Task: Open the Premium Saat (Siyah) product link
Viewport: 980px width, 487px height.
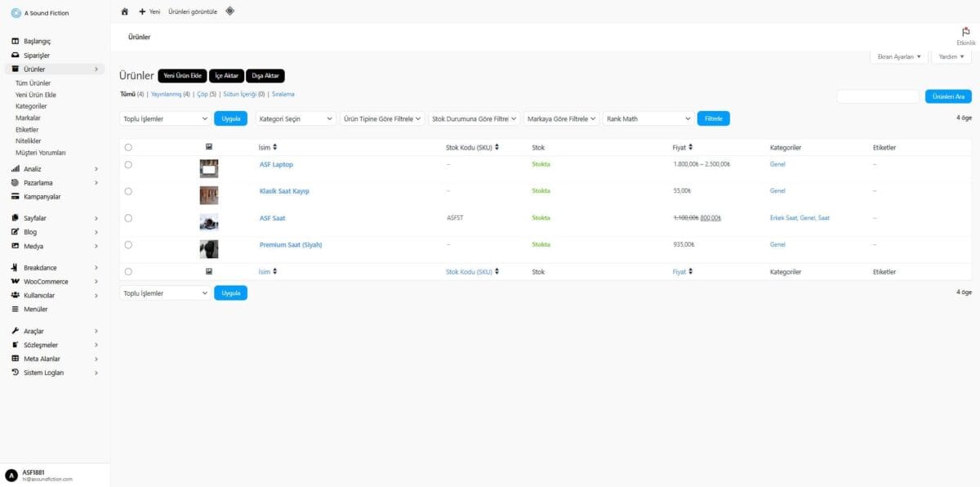Action: click(291, 244)
